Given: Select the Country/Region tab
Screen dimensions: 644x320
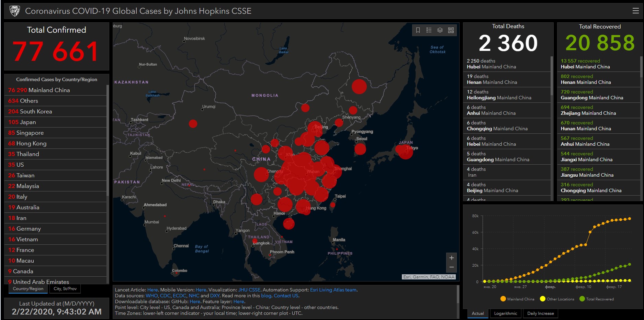Looking at the screenshot, I should [28, 289].
